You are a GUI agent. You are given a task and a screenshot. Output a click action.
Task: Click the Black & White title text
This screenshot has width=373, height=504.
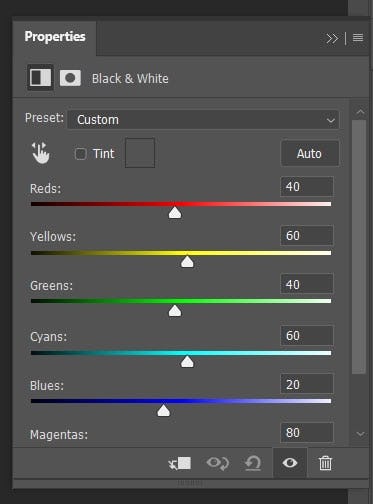click(x=130, y=79)
